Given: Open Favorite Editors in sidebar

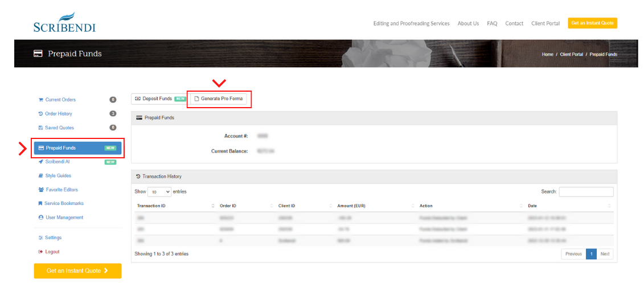Looking at the screenshot, I should tap(61, 190).
